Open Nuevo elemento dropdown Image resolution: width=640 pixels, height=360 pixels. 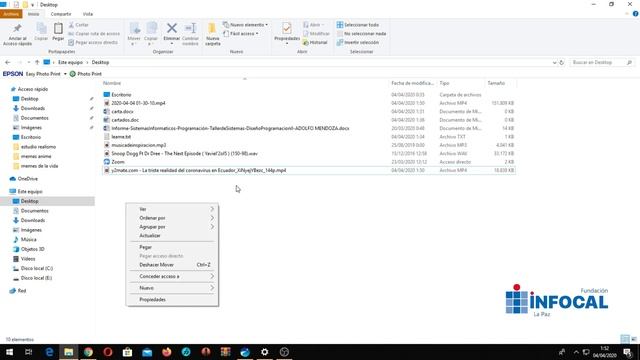tap(246, 25)
